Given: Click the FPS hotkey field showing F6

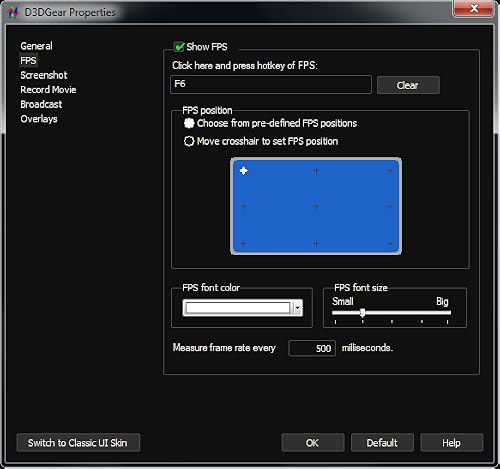Looking at the screenshot, I should (x=271, y=84).
